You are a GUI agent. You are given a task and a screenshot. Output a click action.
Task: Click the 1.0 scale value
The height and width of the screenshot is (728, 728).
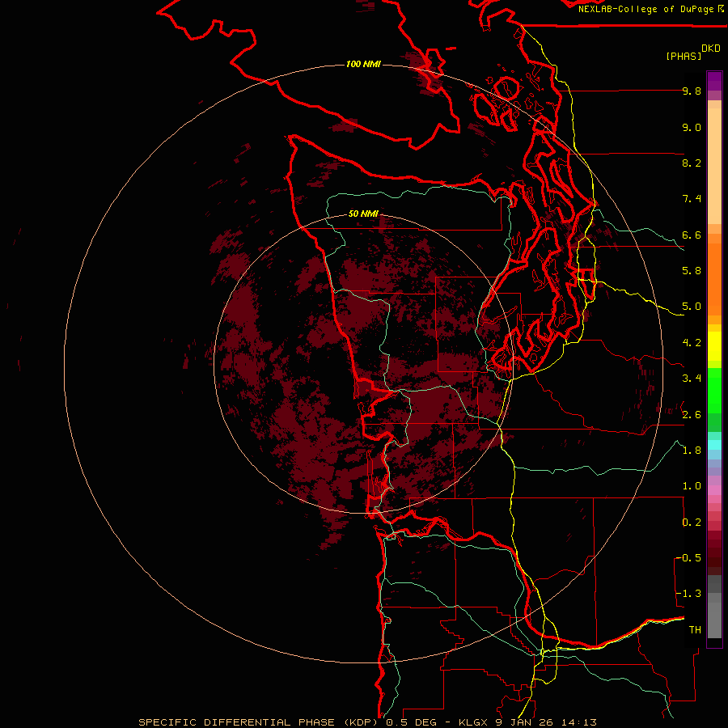click(x=692, y=486)
